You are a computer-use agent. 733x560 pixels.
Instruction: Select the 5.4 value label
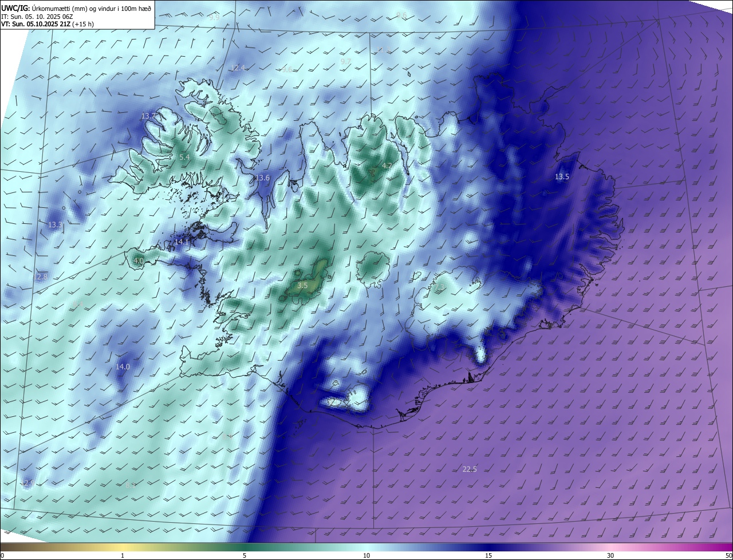tap(184, 157)
